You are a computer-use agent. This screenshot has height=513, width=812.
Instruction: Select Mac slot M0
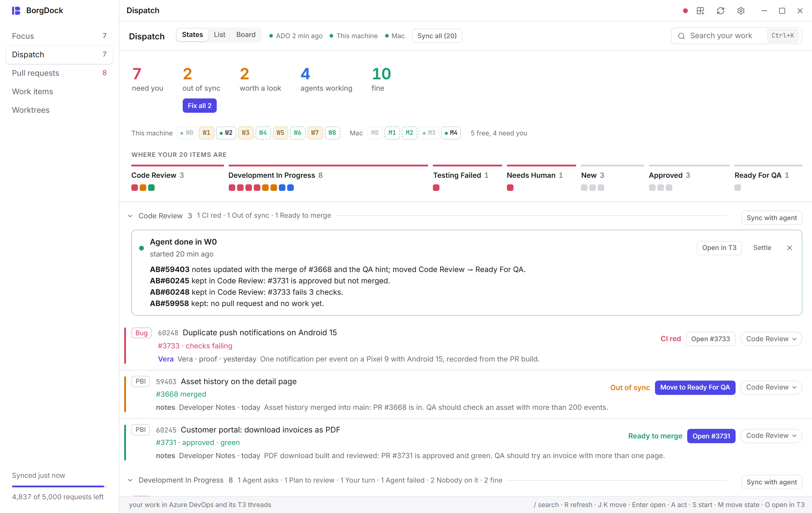click(375, 133)
